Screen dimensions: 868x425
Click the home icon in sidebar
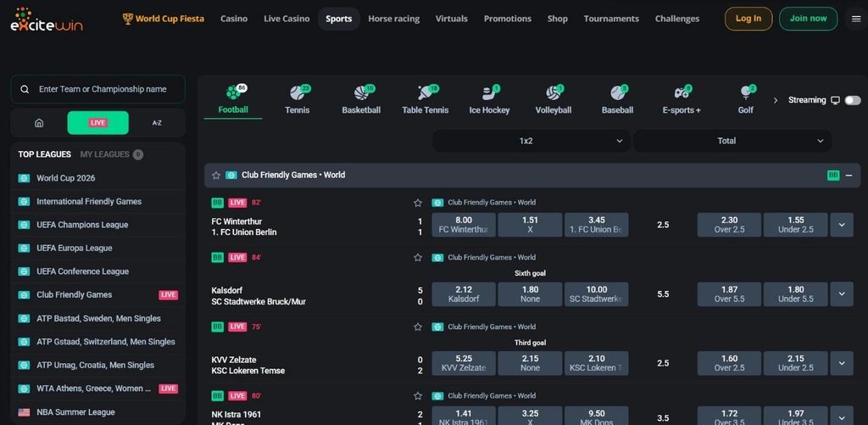click(39, 123)
